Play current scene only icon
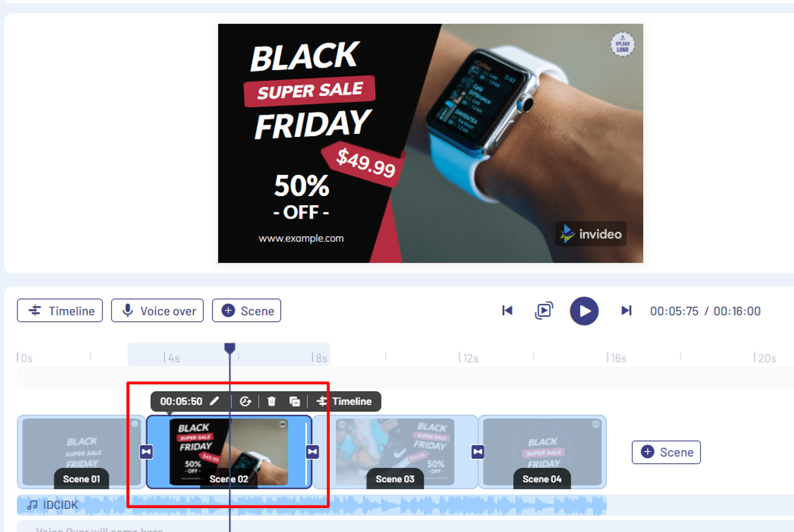Screen dimensions: 794x532 (x=544, y=310)
